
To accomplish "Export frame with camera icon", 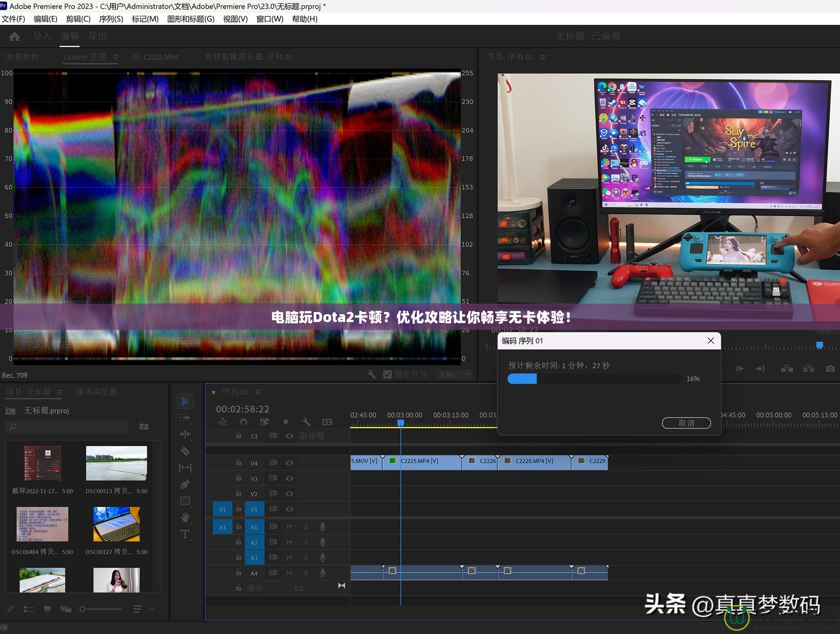I will tap(830, 369).
